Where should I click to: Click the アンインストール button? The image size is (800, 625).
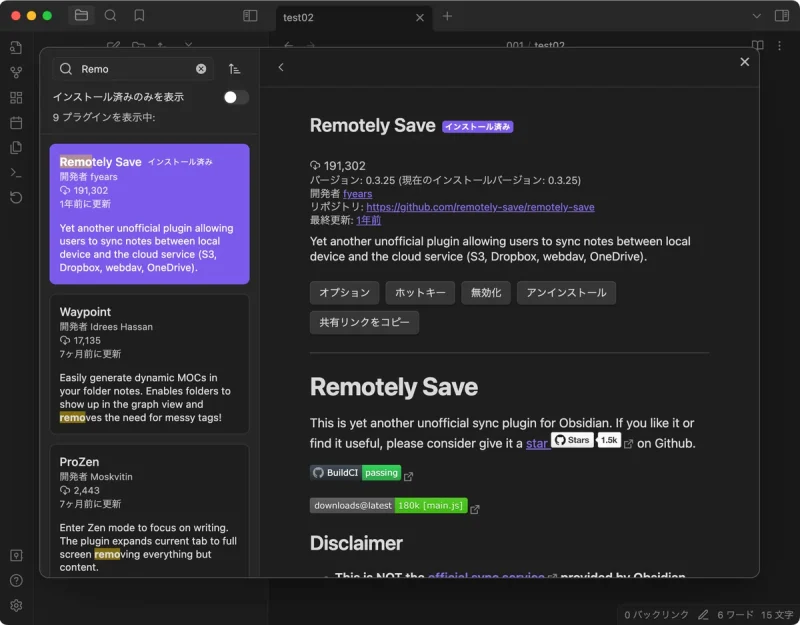pyautogui.click(x=566, y=293)
